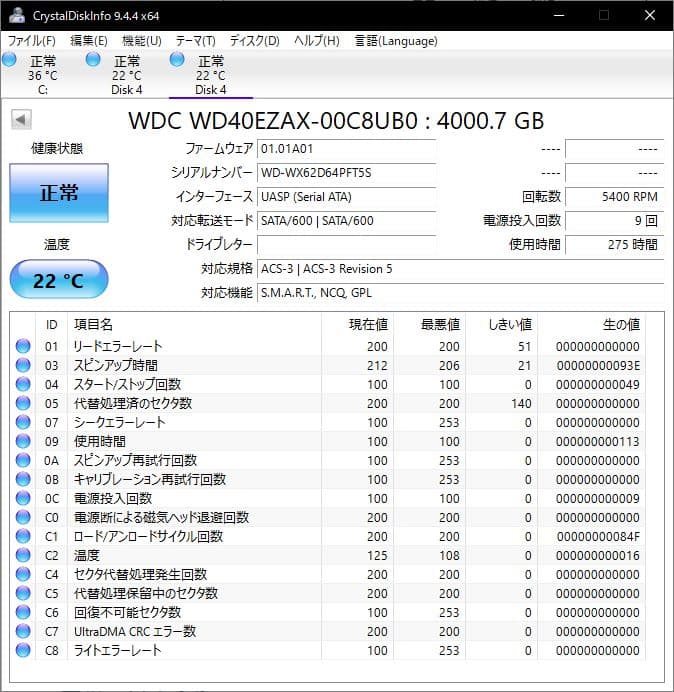
Task: Click the previous disk arrow button
Action: [x=21, y=119]
